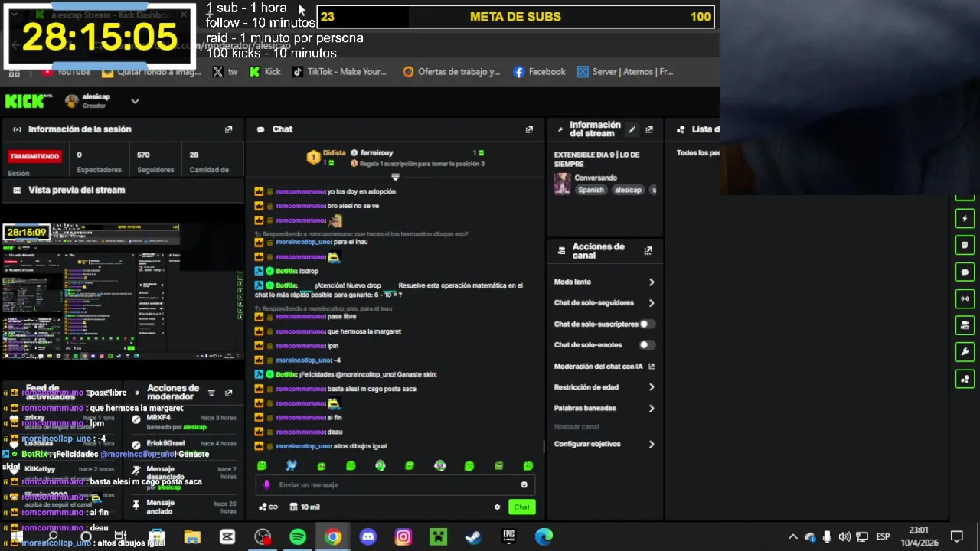Open the lightning bolt sidebar panel
980x551 pixels.
pos(965,218)
